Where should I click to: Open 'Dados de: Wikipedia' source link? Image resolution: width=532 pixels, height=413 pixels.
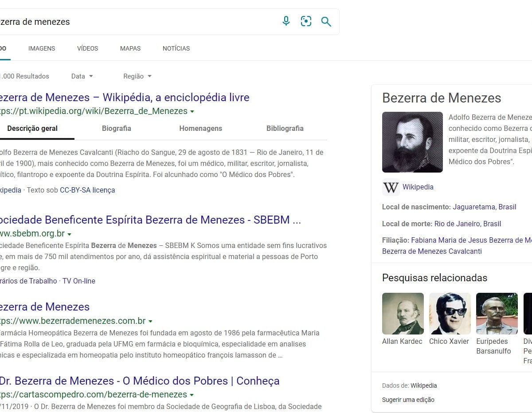coord(423,385)
